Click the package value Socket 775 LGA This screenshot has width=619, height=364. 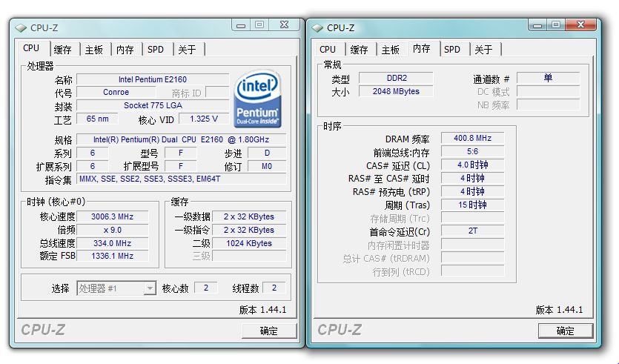(x=153, y=106)
